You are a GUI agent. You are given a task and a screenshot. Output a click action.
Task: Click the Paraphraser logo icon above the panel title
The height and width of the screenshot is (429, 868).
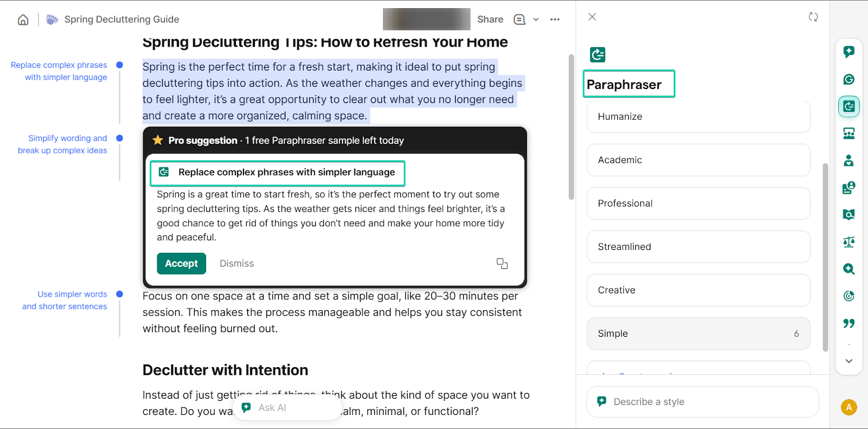point(597,54)
